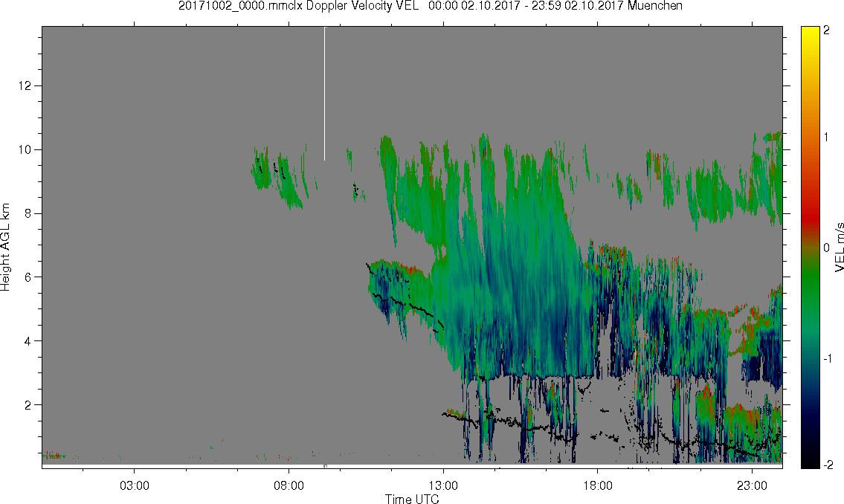Click the '18:00' time tick label
The width and height of the screenshot is (844, 504).
[597, 485]
